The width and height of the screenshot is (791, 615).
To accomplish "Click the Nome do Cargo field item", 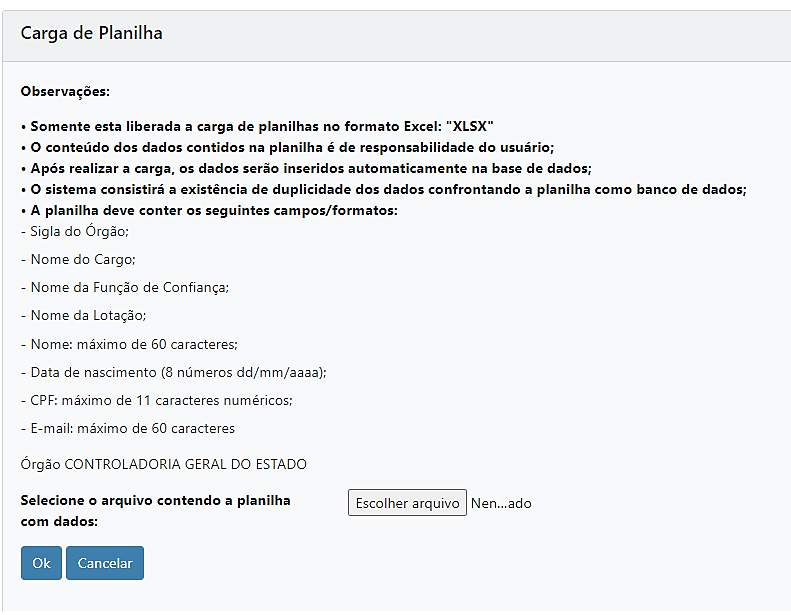I will coord(78,259).
